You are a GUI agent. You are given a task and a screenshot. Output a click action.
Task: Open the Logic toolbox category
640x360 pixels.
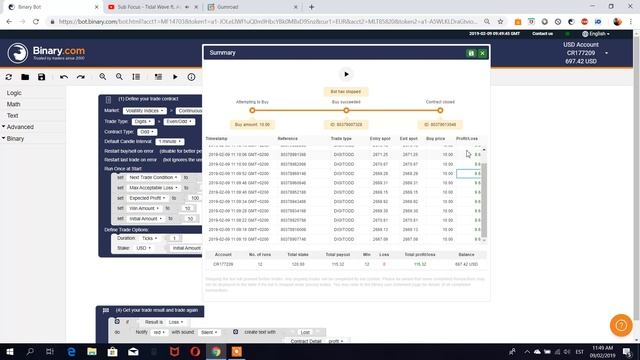[14, 93]
